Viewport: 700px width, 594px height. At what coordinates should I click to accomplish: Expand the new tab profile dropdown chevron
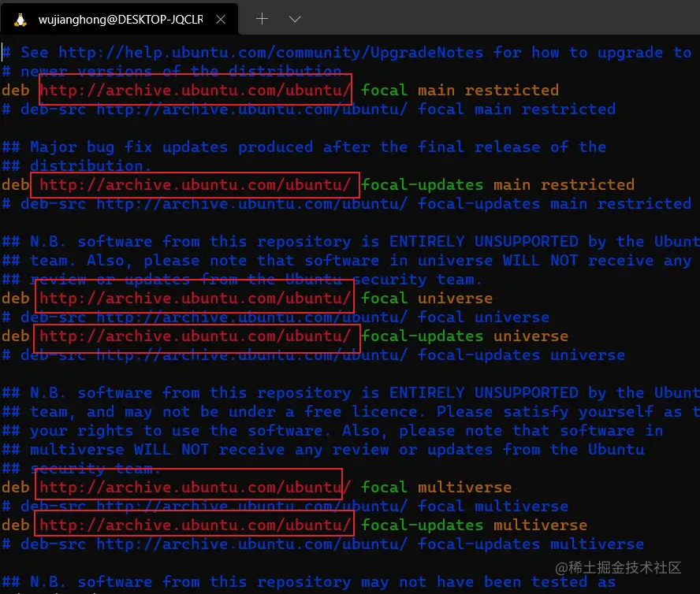pyautogui.click(x=295, y=19)
